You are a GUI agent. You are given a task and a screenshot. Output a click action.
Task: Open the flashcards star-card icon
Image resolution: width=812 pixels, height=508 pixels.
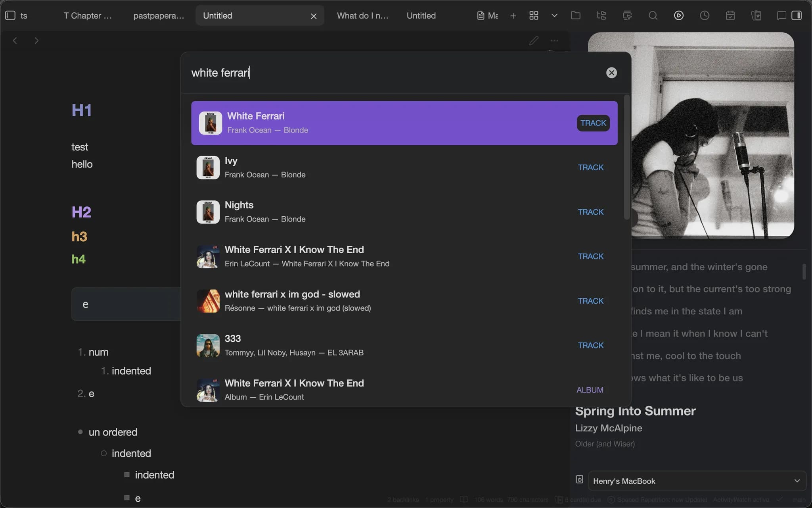[x=756, y=15]
